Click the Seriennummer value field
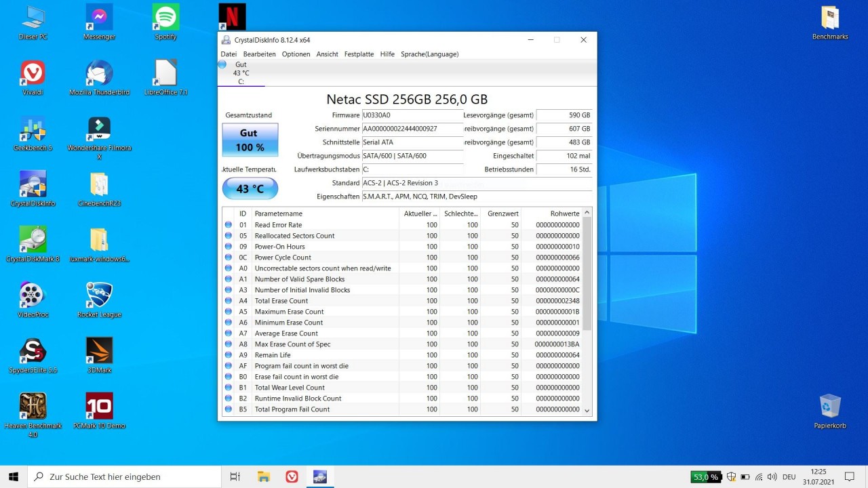868x488 pixels. point(412,129)
